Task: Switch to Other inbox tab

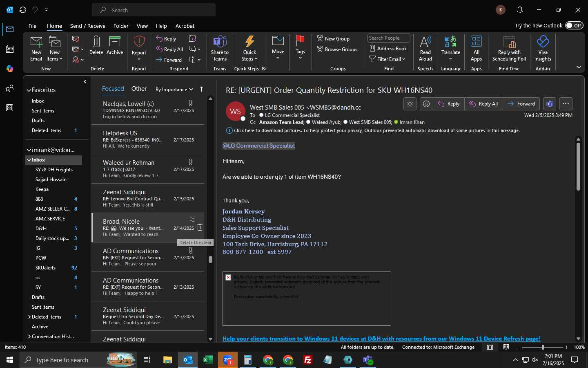Action: pyautogui.click(x=139, y=89)
